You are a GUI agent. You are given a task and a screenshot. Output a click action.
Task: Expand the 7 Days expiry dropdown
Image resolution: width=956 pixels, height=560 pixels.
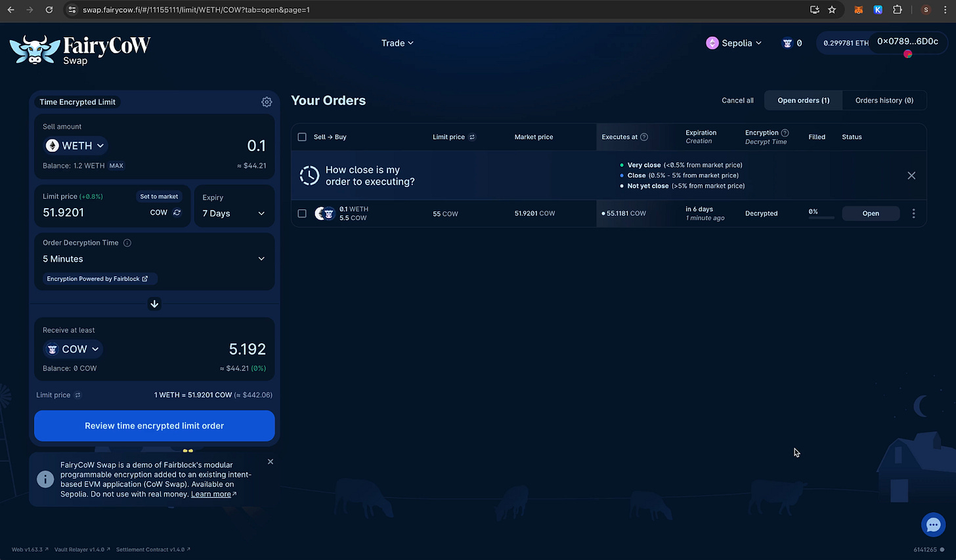click(234, 213)
